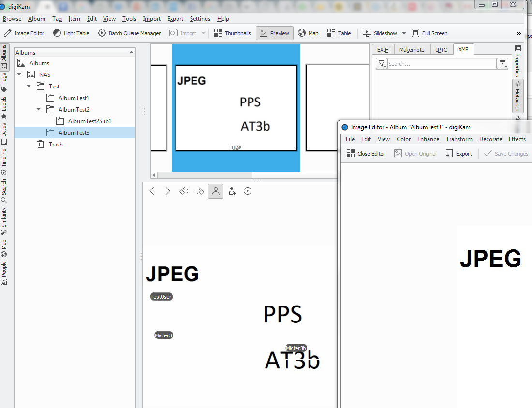Go to next image in preview
The height and width of the screenshot is (408, 532).
coord(168,191)
